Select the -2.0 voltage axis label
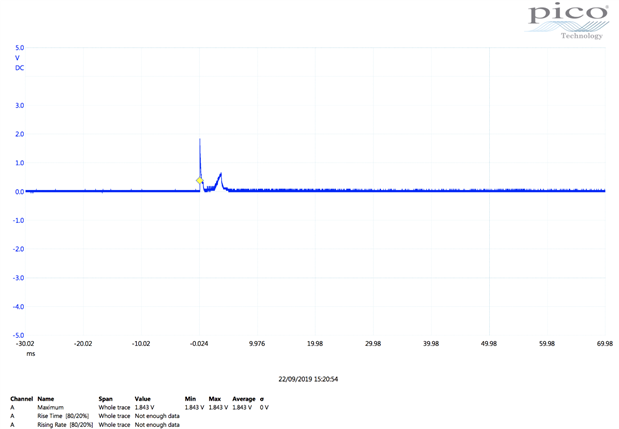 coord(19,249)
